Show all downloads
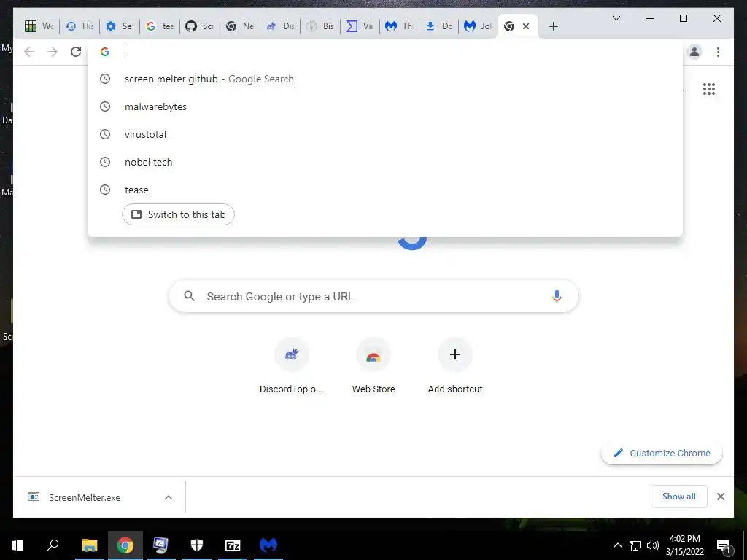The height and width of the screenshot is (560, 747). tap(679, 497)
